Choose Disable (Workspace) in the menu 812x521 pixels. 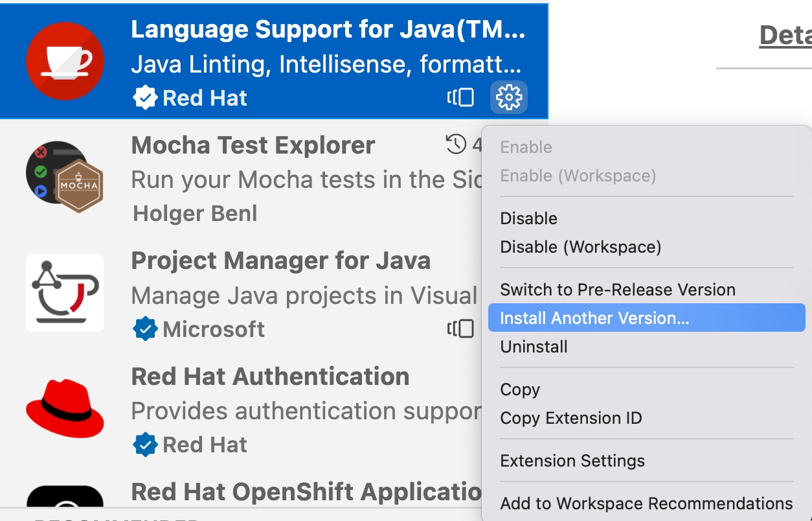tap(581, 247)
